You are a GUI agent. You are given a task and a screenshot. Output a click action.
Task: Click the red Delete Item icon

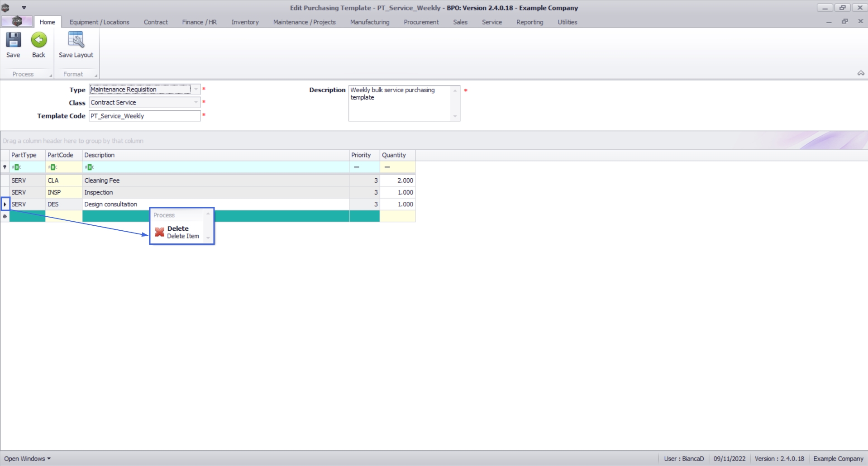[x=159, y=232]
